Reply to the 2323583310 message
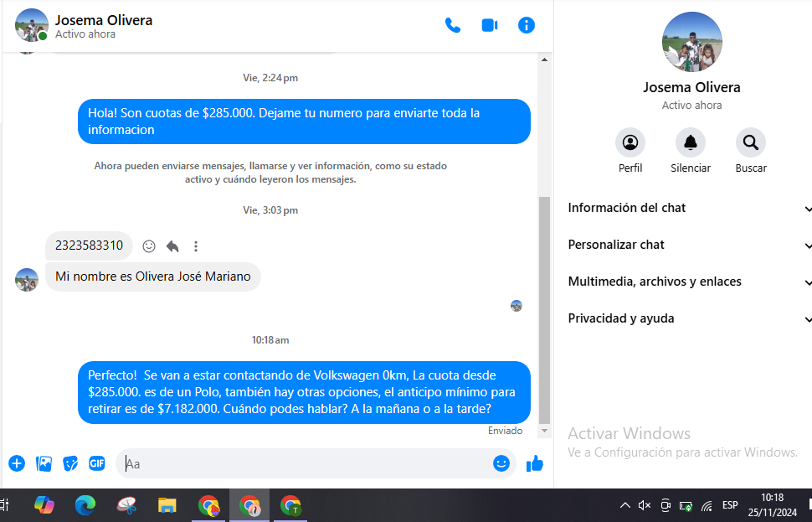The height and width of the screenshot is (522, 812). point(172,246)
